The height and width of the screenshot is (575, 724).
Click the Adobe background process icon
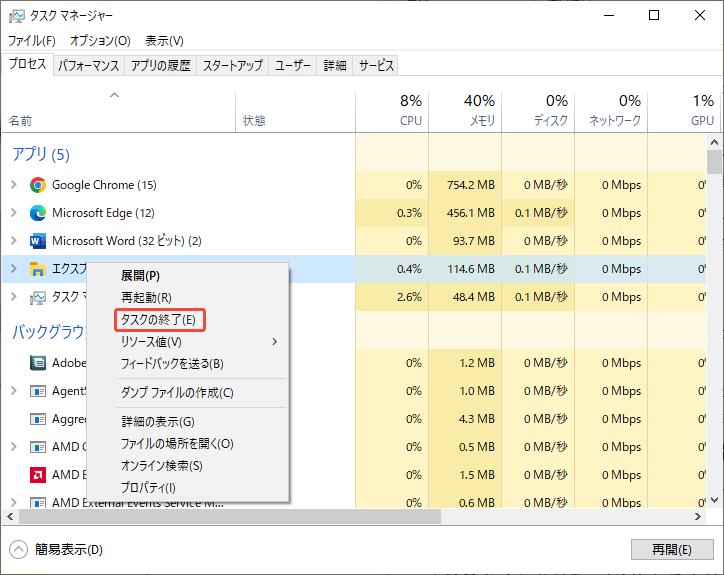click(x=37, y=363)
